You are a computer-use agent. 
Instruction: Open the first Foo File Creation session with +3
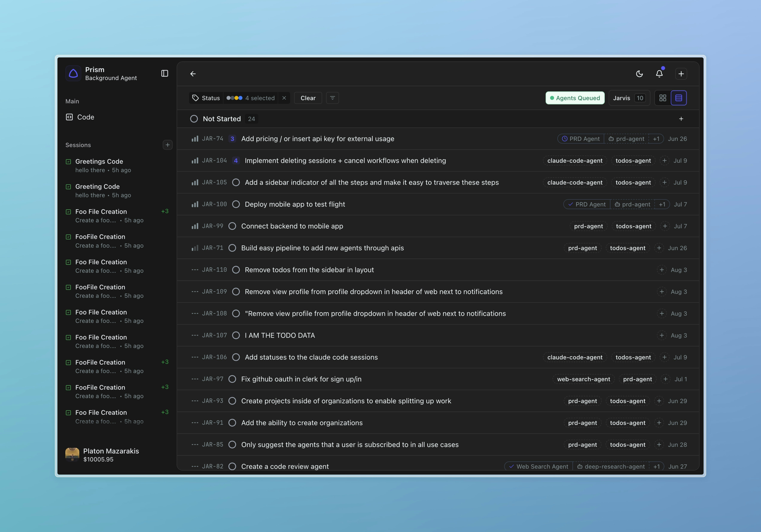pyautogui.click(x=117, y=216)
